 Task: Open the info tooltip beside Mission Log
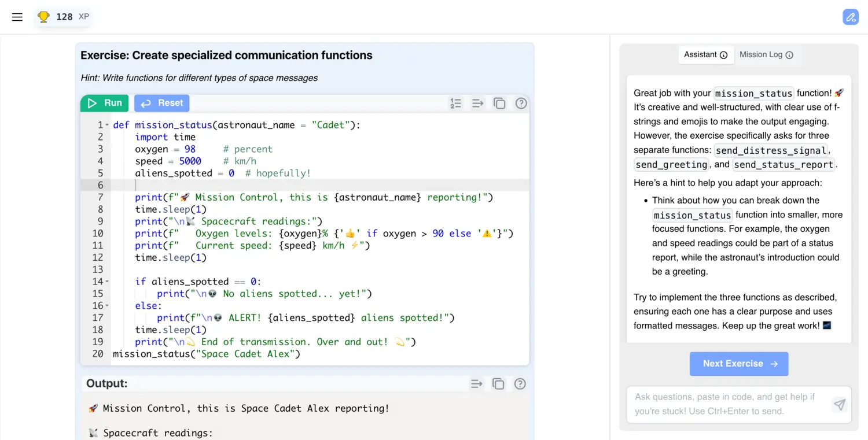coord(788,54)
